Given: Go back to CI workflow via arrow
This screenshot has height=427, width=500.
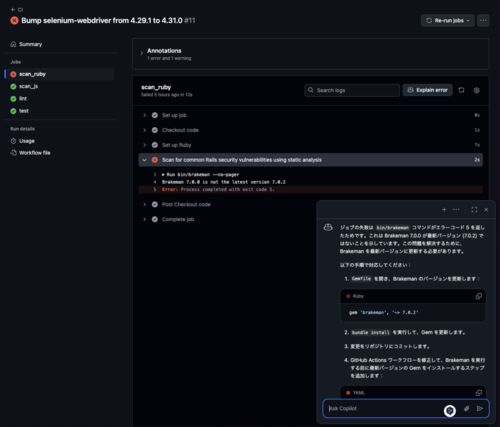Looking at the screenshot, I should point(13,10).
